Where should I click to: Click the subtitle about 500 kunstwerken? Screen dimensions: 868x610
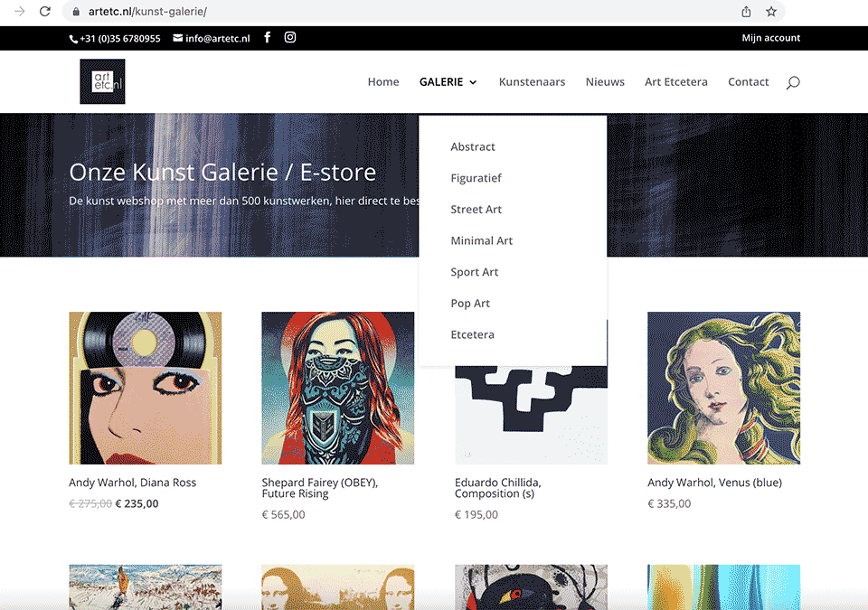(243, 201)
